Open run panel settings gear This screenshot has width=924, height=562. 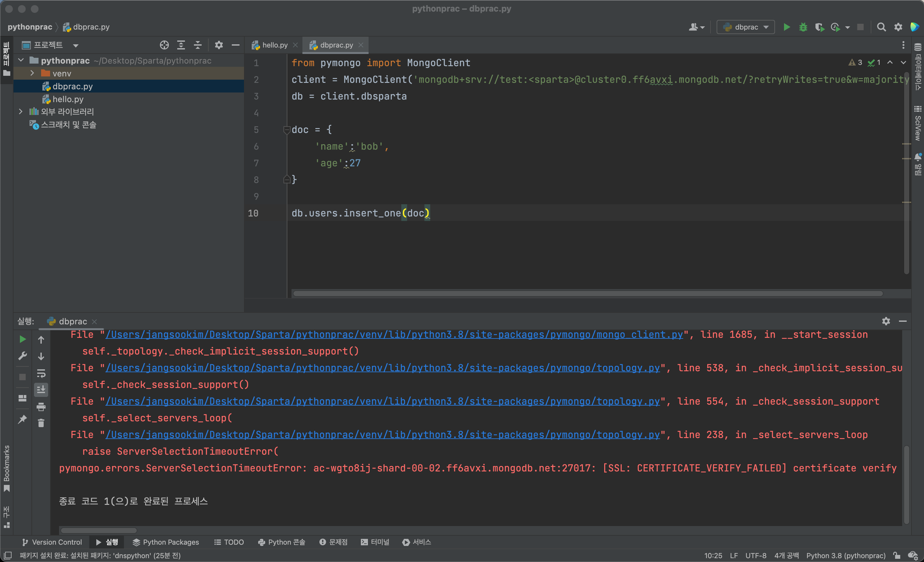(x=886, y=321)
